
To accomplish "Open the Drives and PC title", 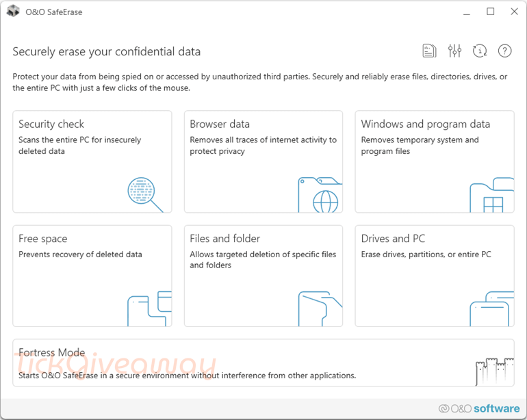I will [x=393, y=239].
